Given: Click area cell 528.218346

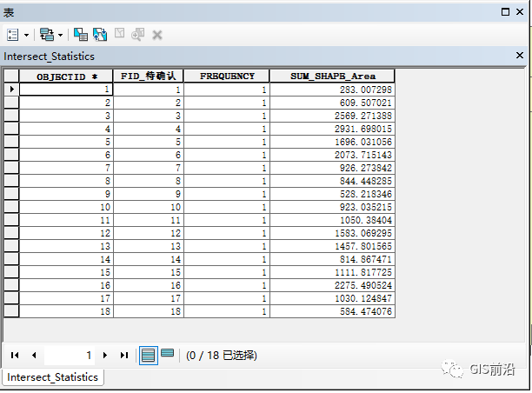Looking at the screenshot, I should point(332,194).
